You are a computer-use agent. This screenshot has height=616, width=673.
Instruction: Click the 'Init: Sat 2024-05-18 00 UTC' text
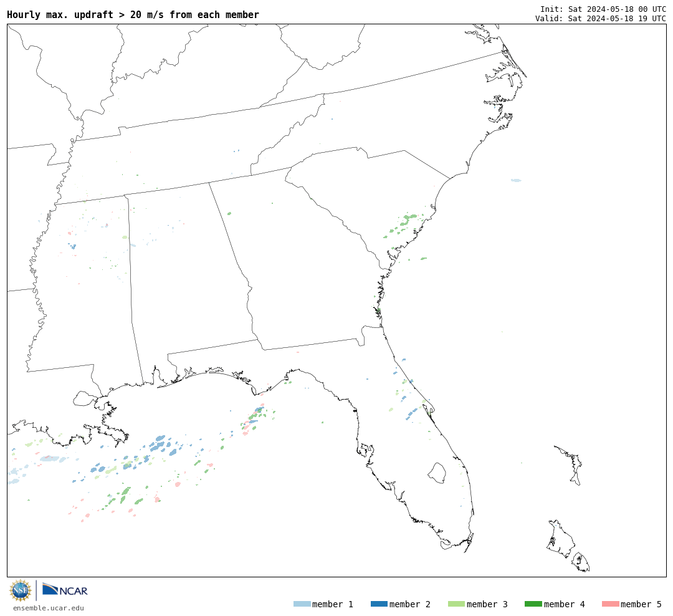click(x=603, y=9)
